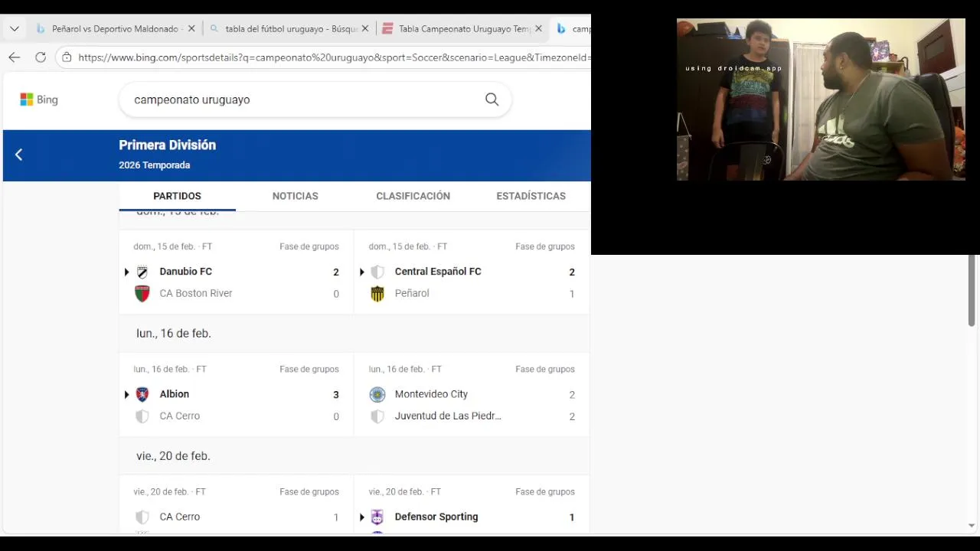Close the Peñarol vs Deportivo Maldonado tab
Viewport: 980px width, 551px height.
(x=191, y=29)
